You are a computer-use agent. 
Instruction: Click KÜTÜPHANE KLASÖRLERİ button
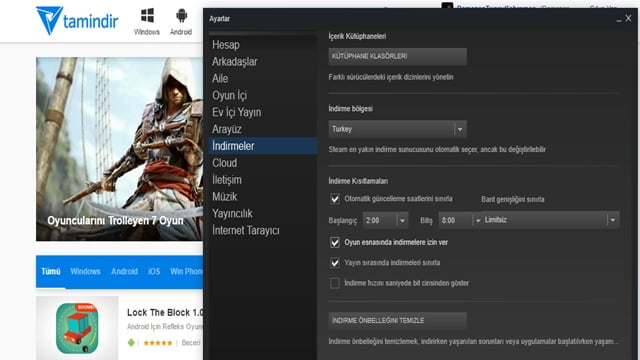398,56
